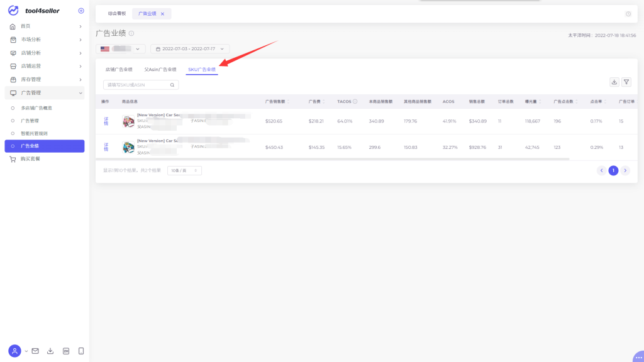Click 详情 link for first product row
The height and width of the screenshot is (362, 644).
(x=106, y=121)
